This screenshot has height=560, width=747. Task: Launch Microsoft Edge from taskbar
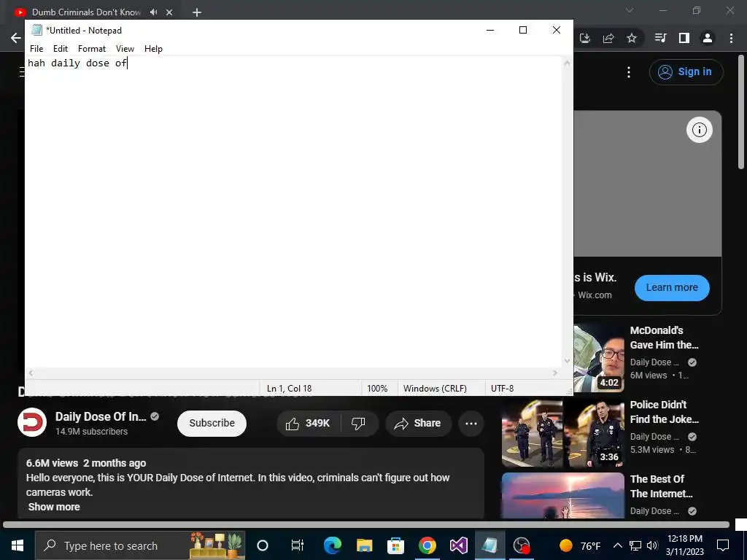pyautogui.click(x=332, y=545)
